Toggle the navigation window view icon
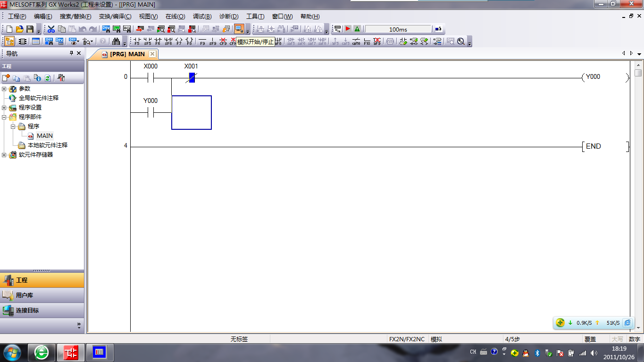644x362 pixels. tap(9, 41)
